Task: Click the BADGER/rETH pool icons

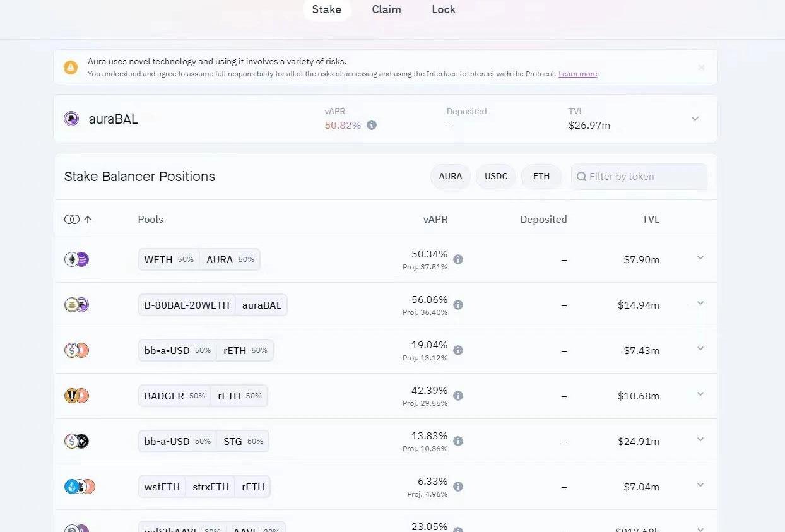Action: tap(76, 396)
